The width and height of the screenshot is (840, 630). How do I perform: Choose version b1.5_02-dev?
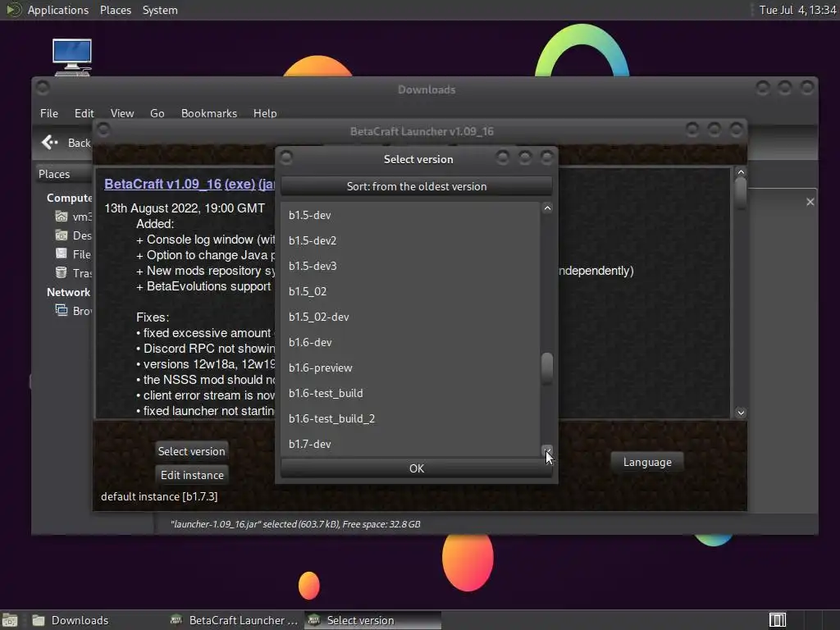410,317
